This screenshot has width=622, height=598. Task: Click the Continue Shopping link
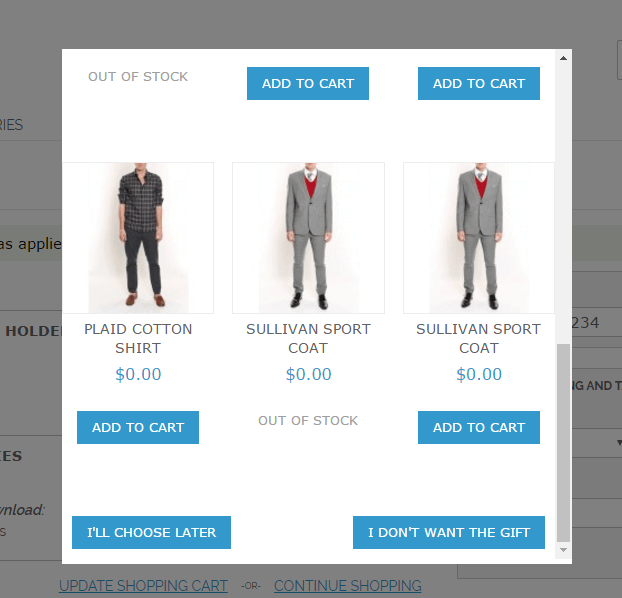click(x=347, y=586)
